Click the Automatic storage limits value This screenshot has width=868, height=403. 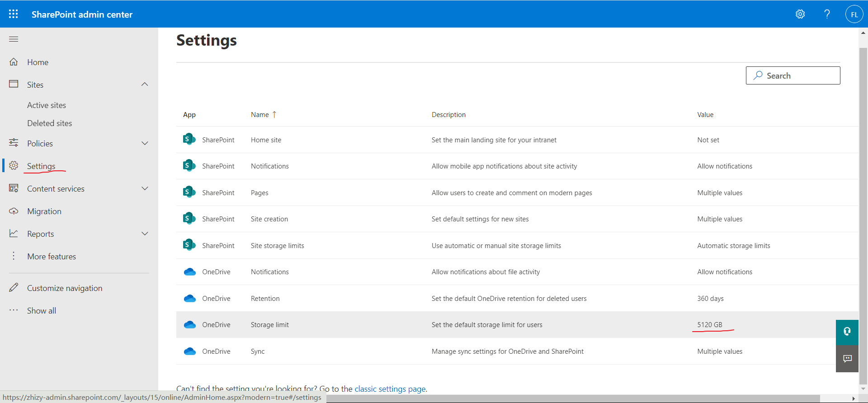click(x=734, y=246)
